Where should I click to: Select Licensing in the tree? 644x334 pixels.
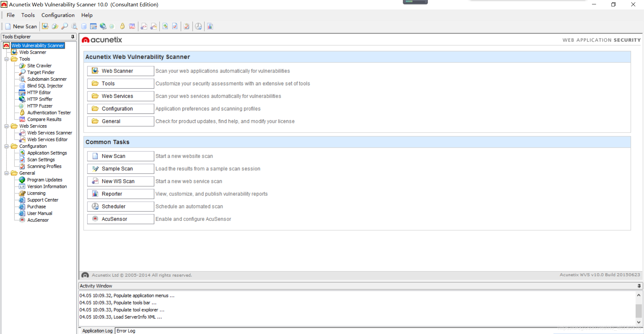(x=36, y=193)
